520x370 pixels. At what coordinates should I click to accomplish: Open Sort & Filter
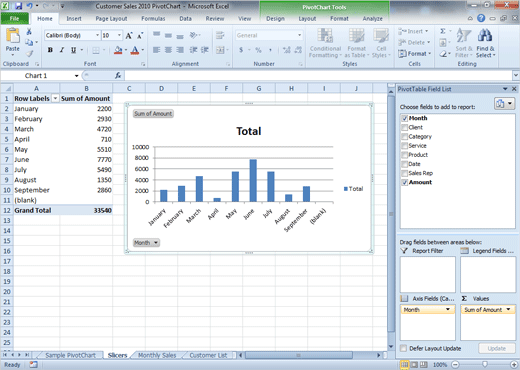(464, 43)
